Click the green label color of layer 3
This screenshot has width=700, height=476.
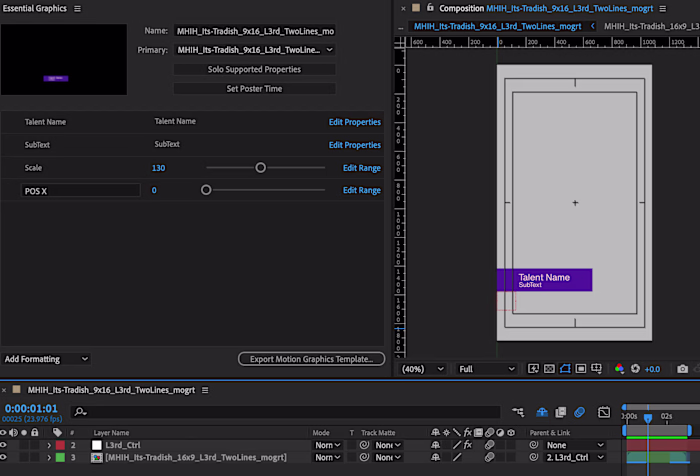pos(60,457)
